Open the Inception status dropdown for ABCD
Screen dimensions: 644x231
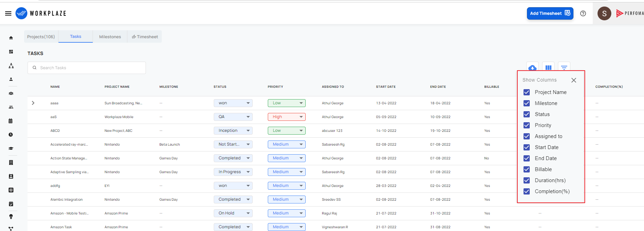pyautogui.click(x=233, y=130)
